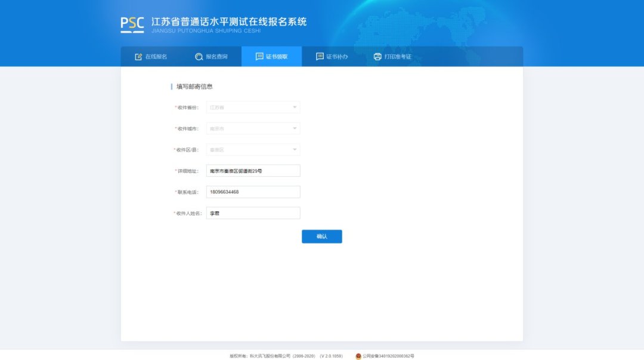
Task: Click the printer icon beside 打印准考证
Action: pyautogui.click(x=377, y=57)
